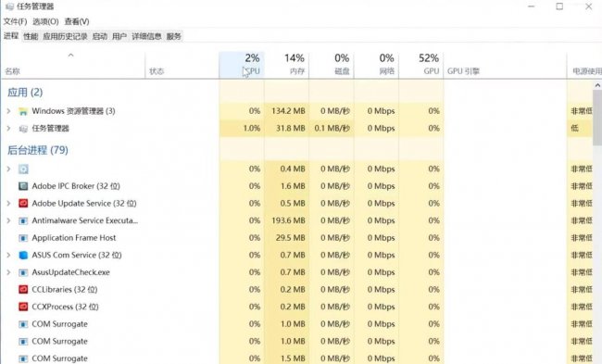Sort processes by 内存 column

point(286,65)
